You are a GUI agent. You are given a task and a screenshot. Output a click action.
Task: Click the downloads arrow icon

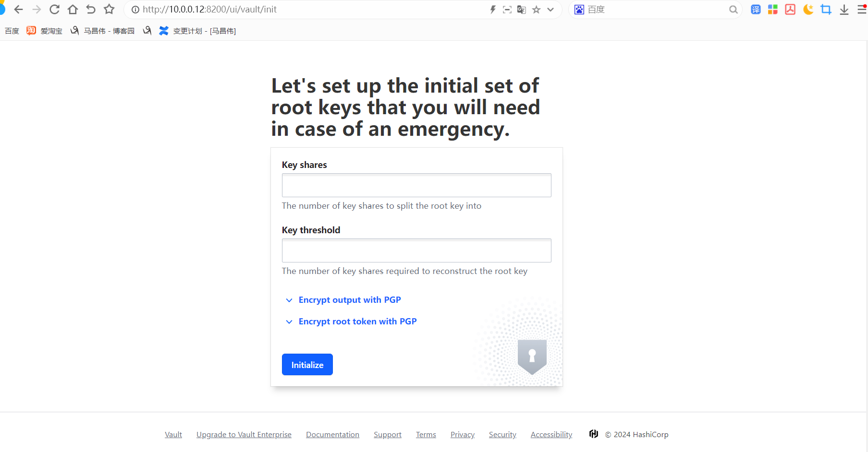844,10
